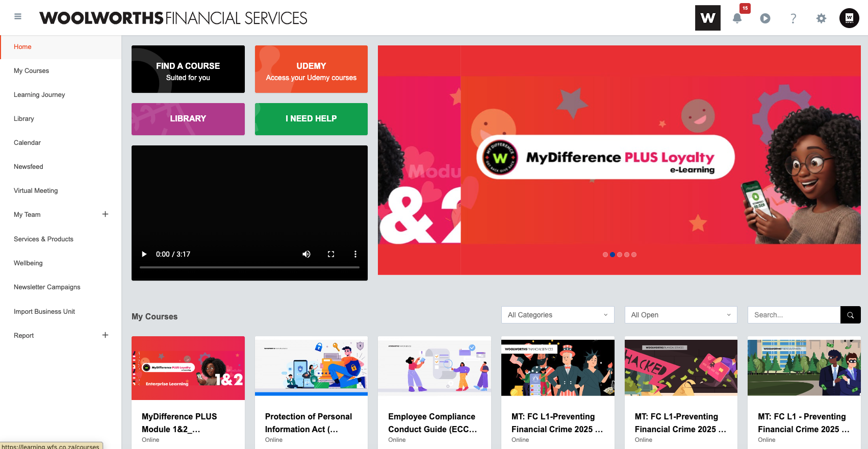868x449 pixels.
Task: Open Protection of Personal Information Act course
Action: click(311, 392)
